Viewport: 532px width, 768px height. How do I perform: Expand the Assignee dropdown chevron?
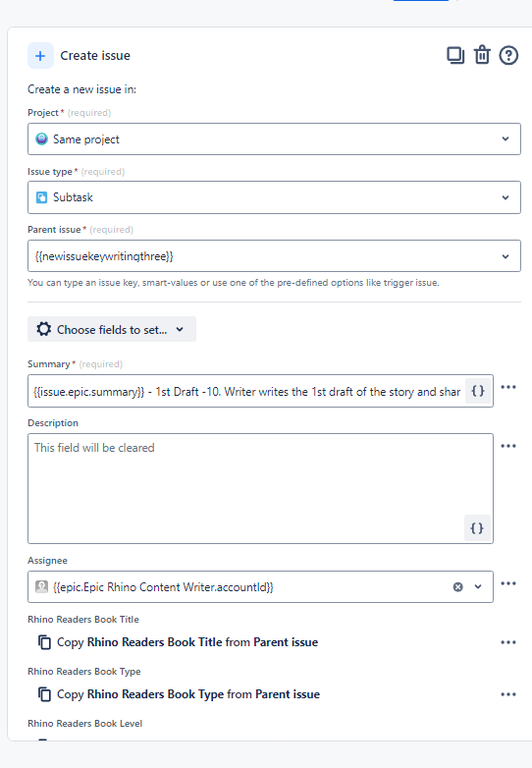coord(478,586)
